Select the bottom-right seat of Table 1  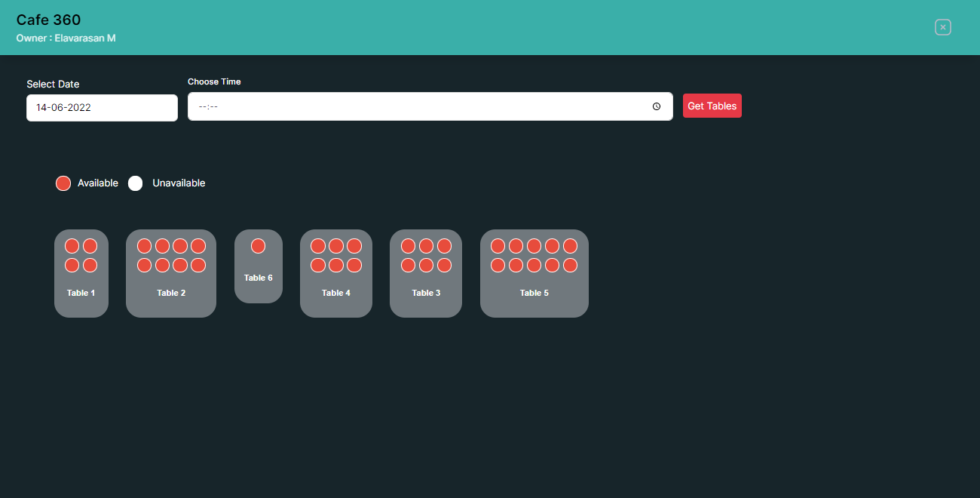click(90, 265)
